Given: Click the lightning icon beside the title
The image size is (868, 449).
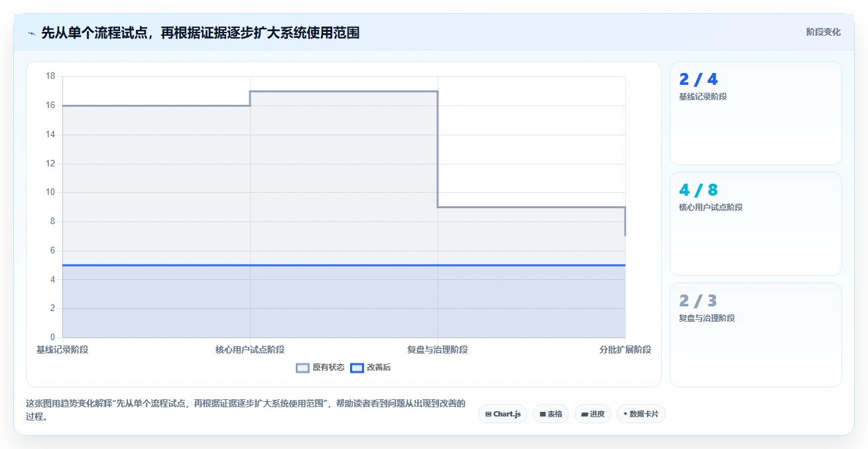Looking at the screenshot, I should [x=31, y=33].
